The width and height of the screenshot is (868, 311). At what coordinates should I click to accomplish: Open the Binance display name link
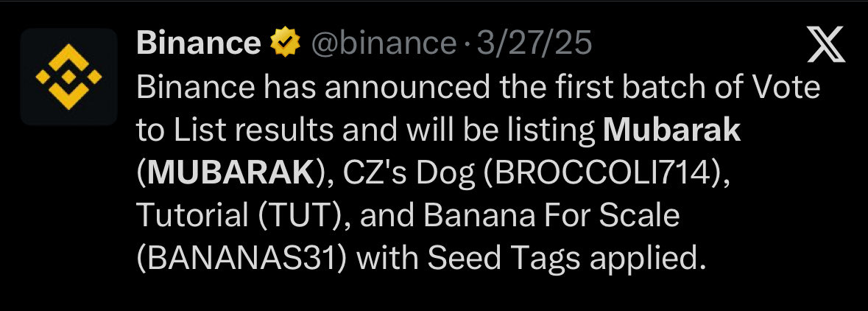[198, 45]
